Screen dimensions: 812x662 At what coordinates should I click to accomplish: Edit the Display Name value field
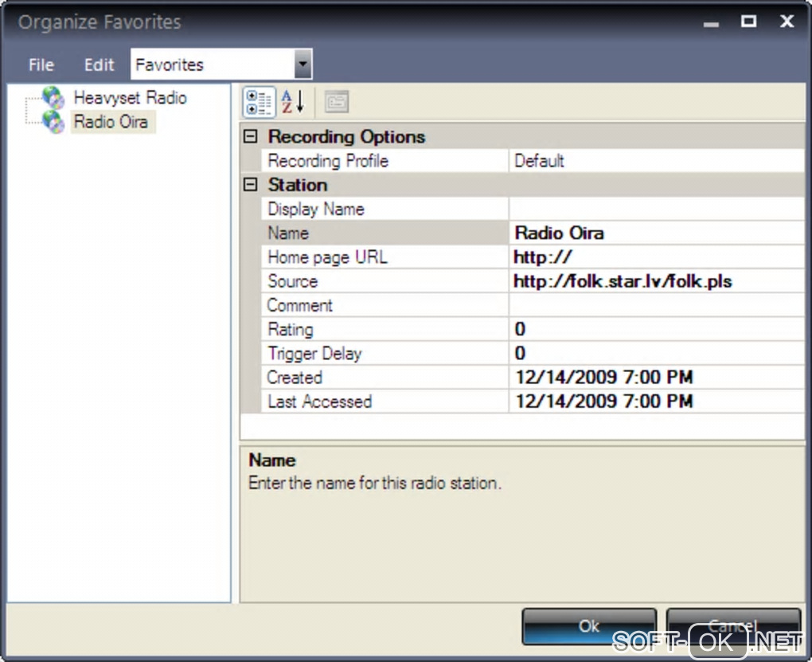click(657, 209)
